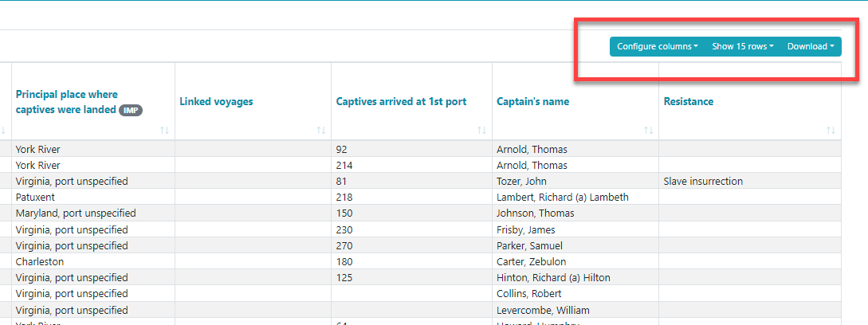Click sort arrows in Linked voyages column
Screen dimensions: 868x325
coord(321,130)
